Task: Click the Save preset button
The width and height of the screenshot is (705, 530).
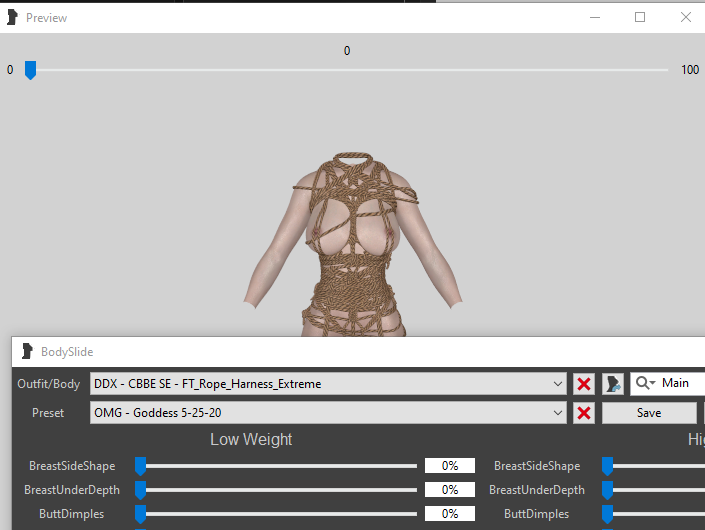Action: click(649, 413)
